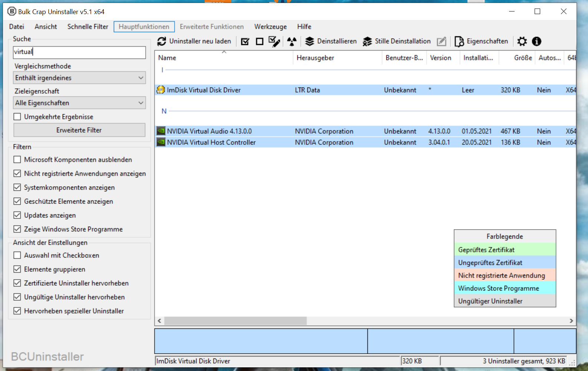Sort by the Version column header
Screen dimensions: 588x371
[x=443, y=58]
